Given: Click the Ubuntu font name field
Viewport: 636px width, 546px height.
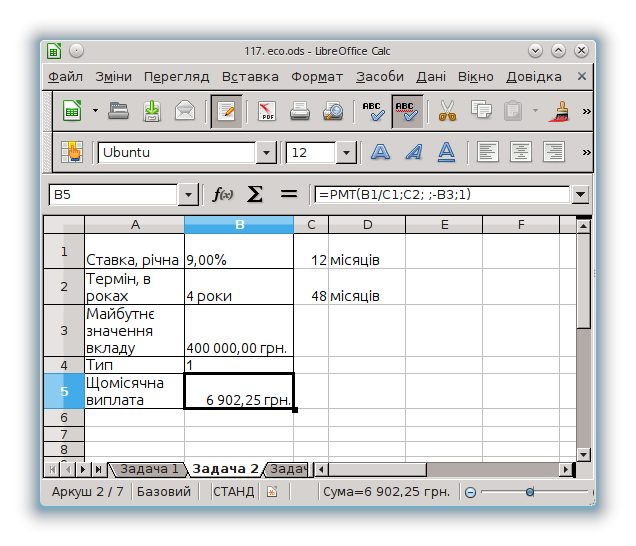Looking at the screenshot, I should (x=177, y=153).
